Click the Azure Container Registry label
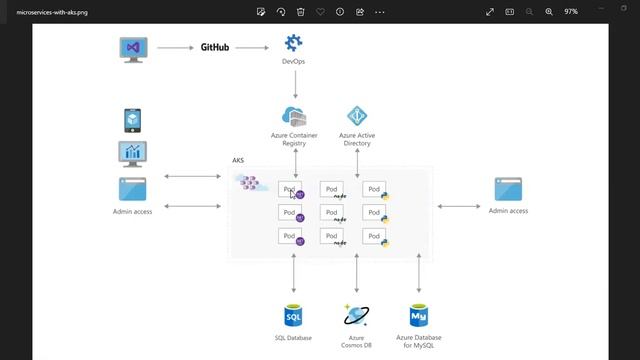 coord(294,139)
